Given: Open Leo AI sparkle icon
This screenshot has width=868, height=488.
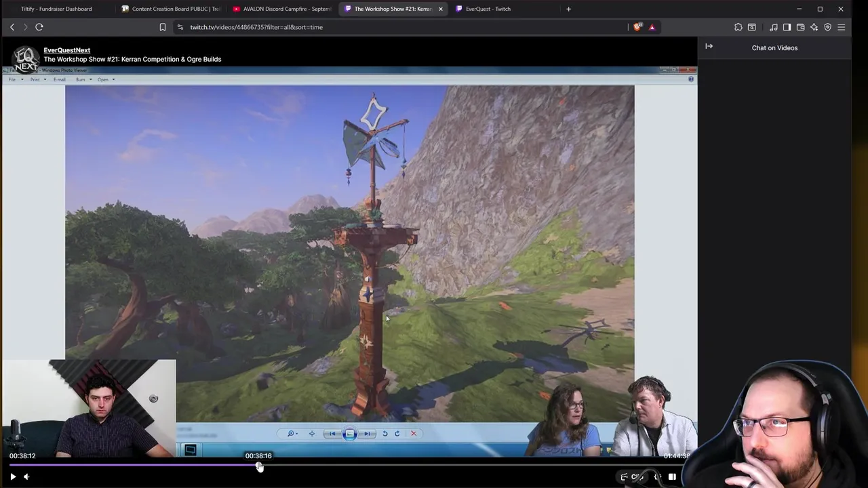Looking at the screenshot, I should [x=814, y=27].
